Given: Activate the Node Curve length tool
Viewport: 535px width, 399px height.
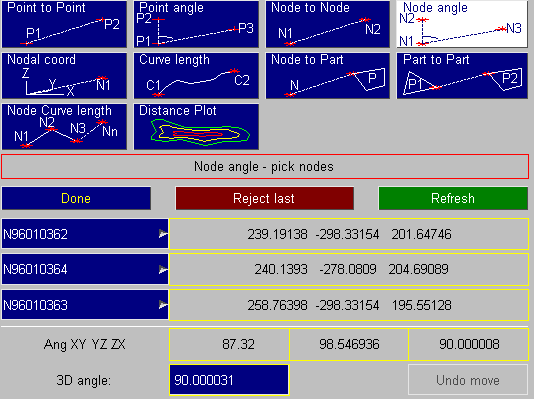Looking at the screenshot, I should pyautogui.click(x=64, y=127).
